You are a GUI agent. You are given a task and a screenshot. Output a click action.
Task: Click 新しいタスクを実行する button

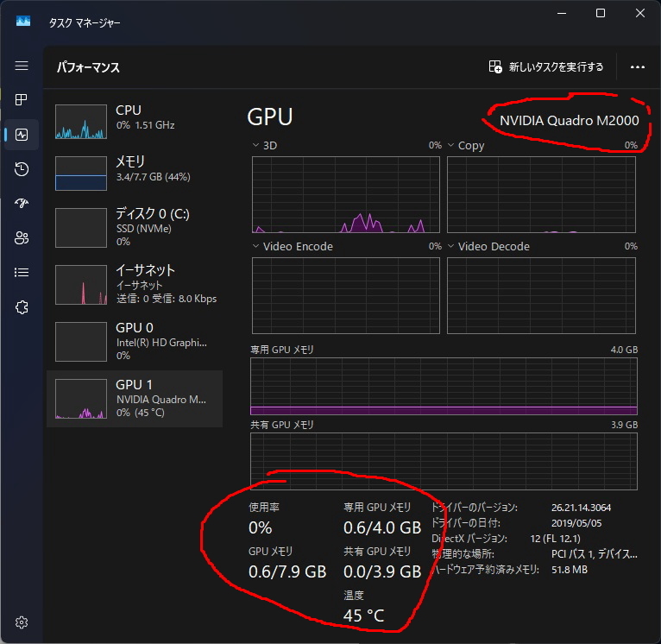pos(546,66)
